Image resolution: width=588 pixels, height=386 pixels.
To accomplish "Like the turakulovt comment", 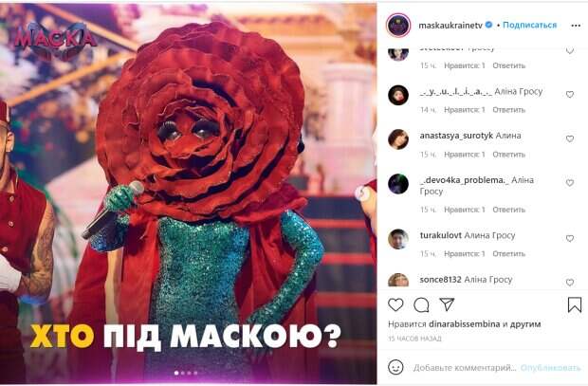I will 570,239.
